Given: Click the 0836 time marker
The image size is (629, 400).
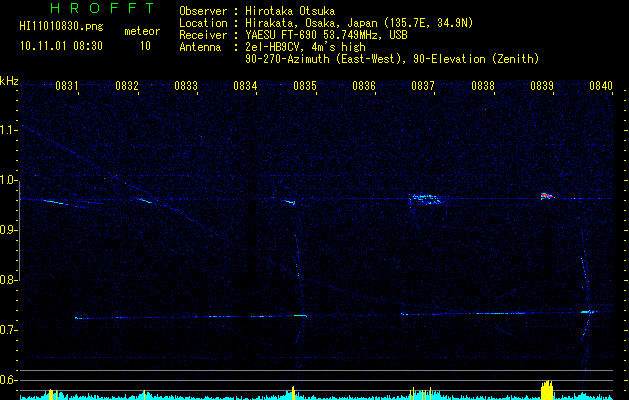Looking at the screenshot, I should tap(364, 86).
